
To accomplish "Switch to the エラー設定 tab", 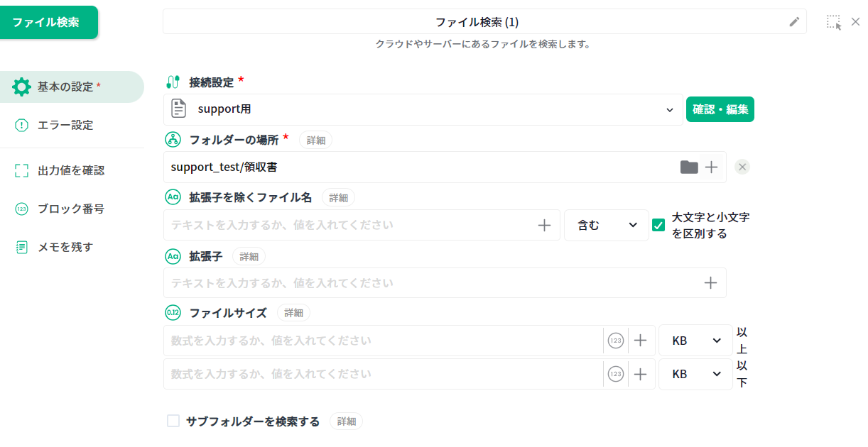I will click(x=65, y=125).
